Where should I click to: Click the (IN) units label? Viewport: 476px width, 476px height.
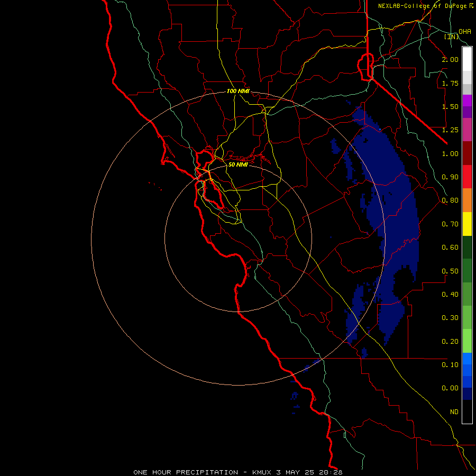point(452,36)
